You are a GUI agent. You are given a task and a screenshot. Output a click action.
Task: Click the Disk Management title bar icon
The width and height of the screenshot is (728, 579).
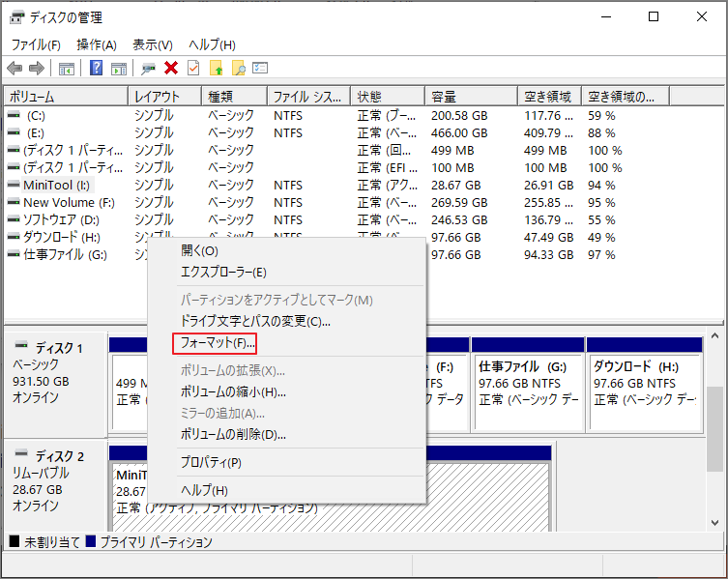[16, 17]
